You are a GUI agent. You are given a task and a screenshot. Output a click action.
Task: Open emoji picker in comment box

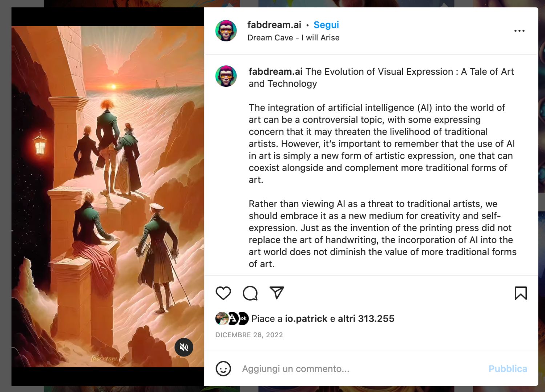223,369
